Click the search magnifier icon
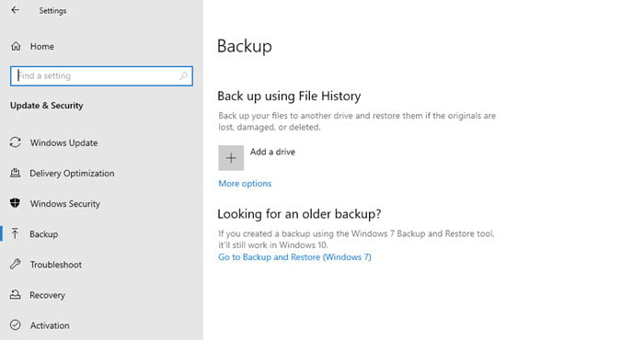 183,76
